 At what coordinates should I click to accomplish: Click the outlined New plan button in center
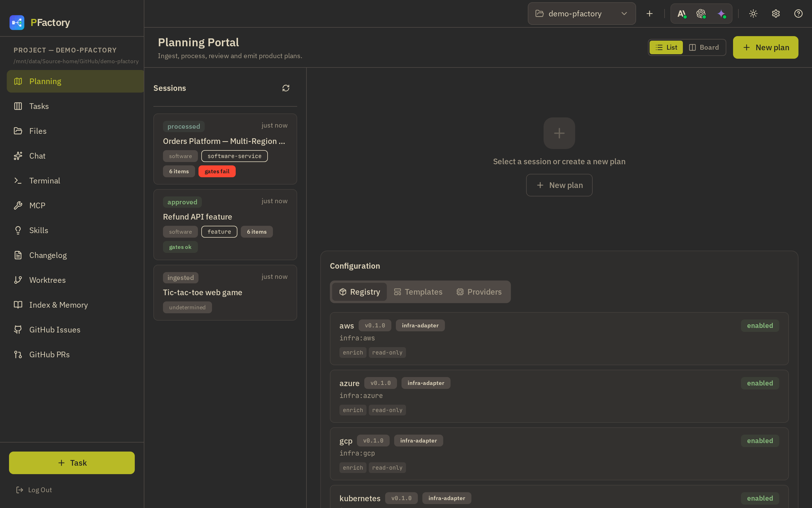(x=559, y=185)
